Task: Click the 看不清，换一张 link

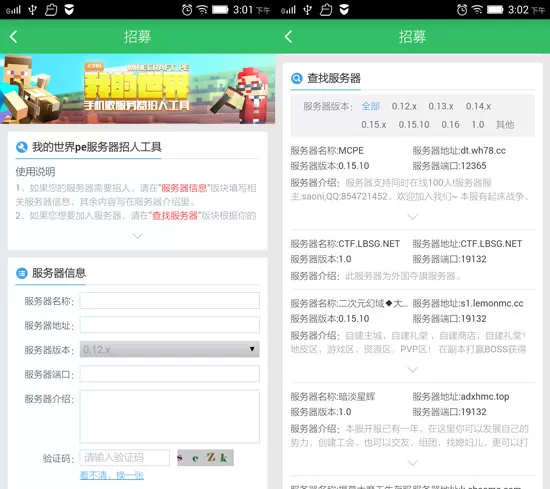Action: [x=112, y=476]
